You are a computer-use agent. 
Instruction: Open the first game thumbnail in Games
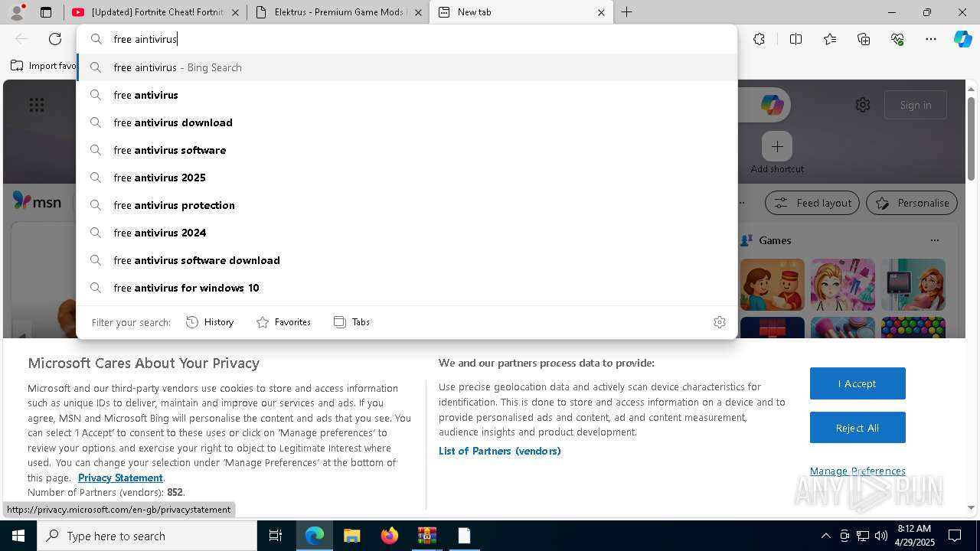(x=772, y=285)
